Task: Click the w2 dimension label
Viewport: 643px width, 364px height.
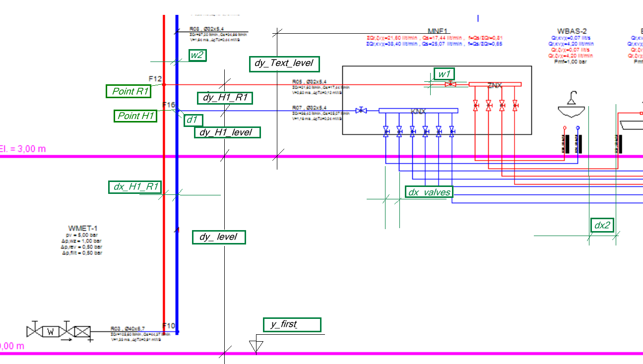Action: (x=197, y=55)
